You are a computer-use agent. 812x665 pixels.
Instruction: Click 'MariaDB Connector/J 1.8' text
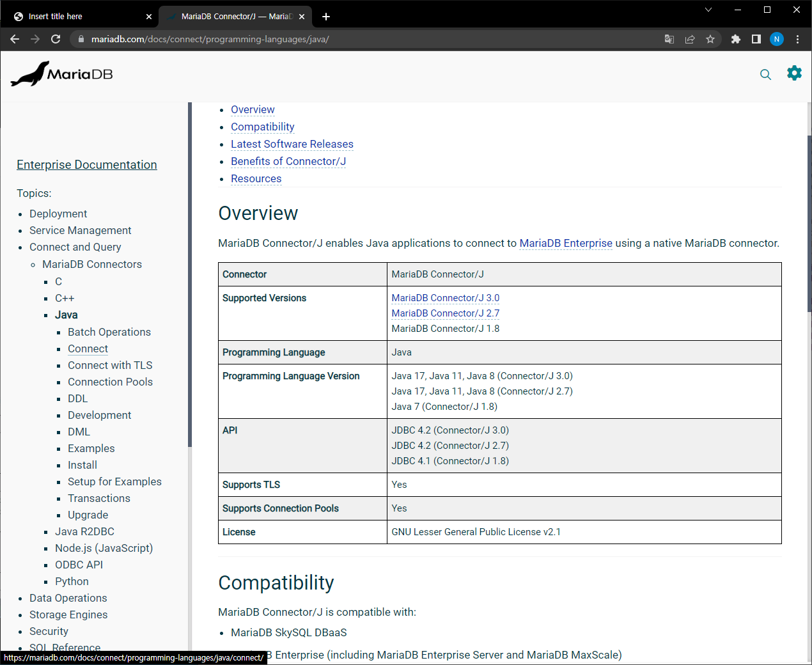click(x=446, y=329)
